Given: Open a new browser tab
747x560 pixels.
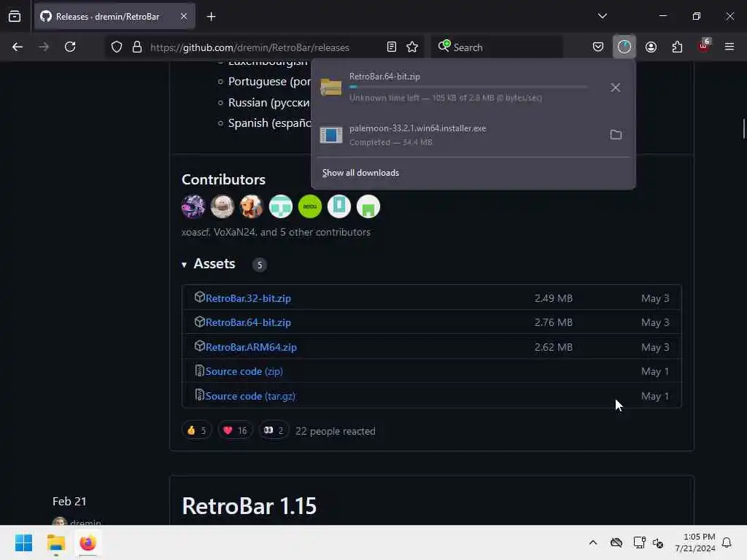Looking at the screenshot, I should [x=211, y=17].
